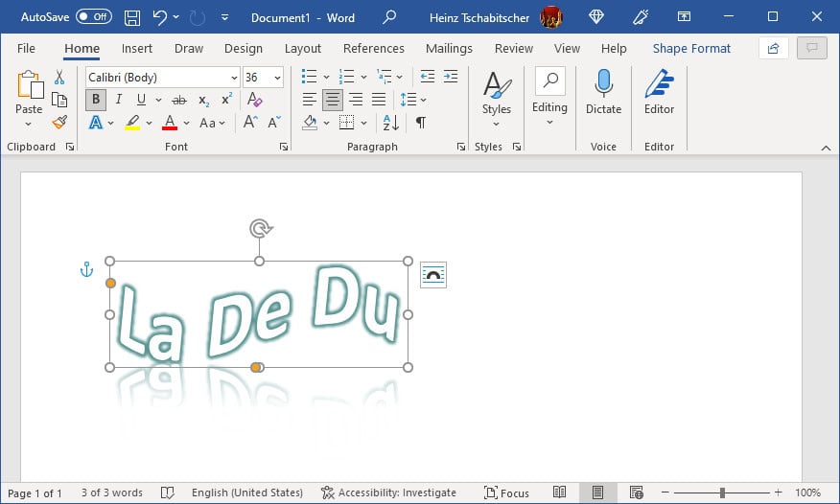Collapse the ribbon with the arrow
840x504 pixels.
click(x=826, y=148)
